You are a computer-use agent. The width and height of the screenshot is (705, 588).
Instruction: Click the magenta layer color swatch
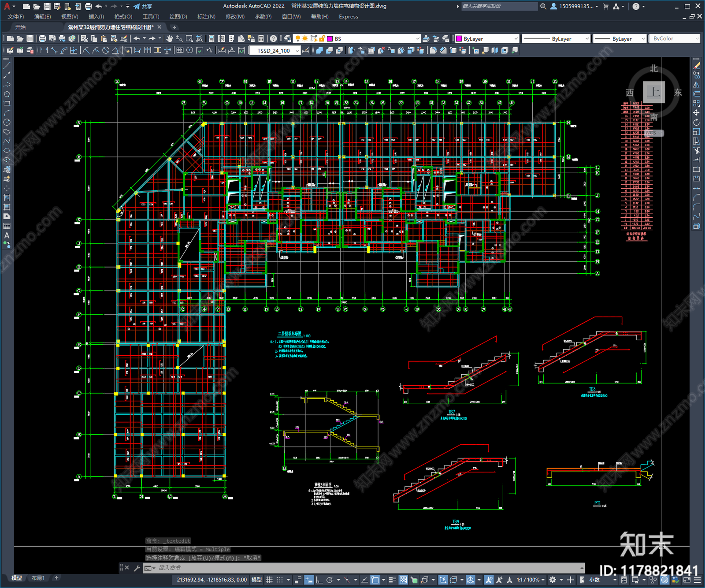tap(330, 39)
